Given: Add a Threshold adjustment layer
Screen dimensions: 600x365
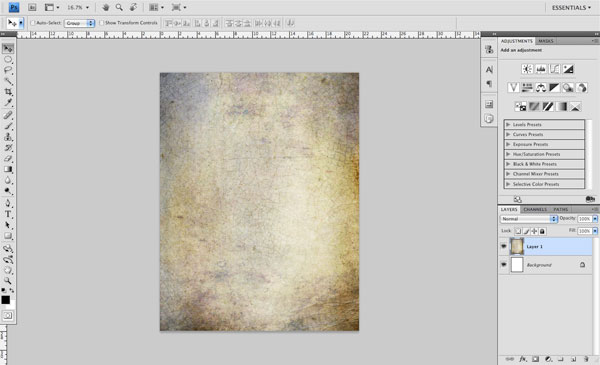Looking at the screenshot, I should [x=548, y=107].
